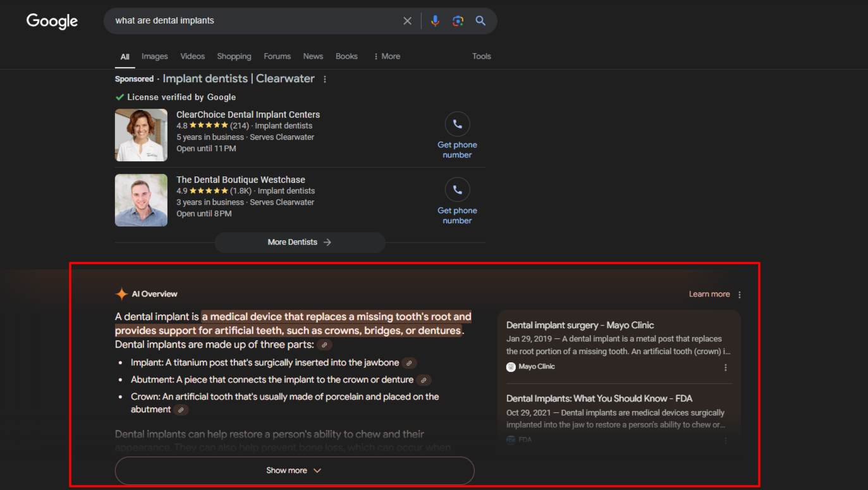This screenshot has height=490, width=868.
Task: Get phone number for The Dental Boutique Westchase
Action: coord(458,216)
